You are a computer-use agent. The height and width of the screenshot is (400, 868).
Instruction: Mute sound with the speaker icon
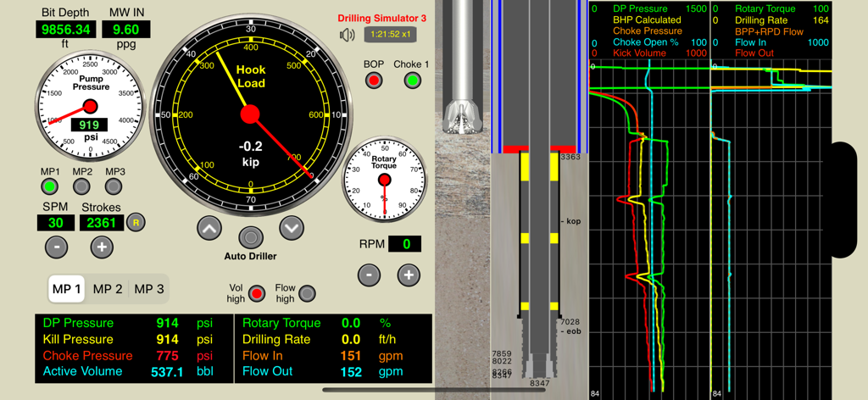[x=347, y=36]
